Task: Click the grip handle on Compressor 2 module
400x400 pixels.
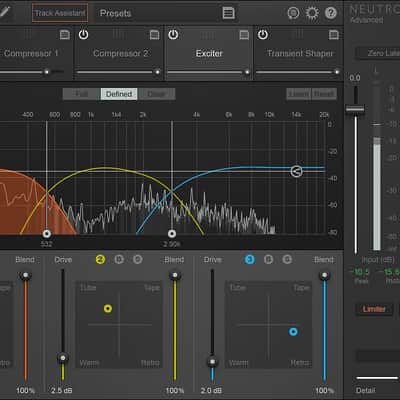Action: (118, 34)
